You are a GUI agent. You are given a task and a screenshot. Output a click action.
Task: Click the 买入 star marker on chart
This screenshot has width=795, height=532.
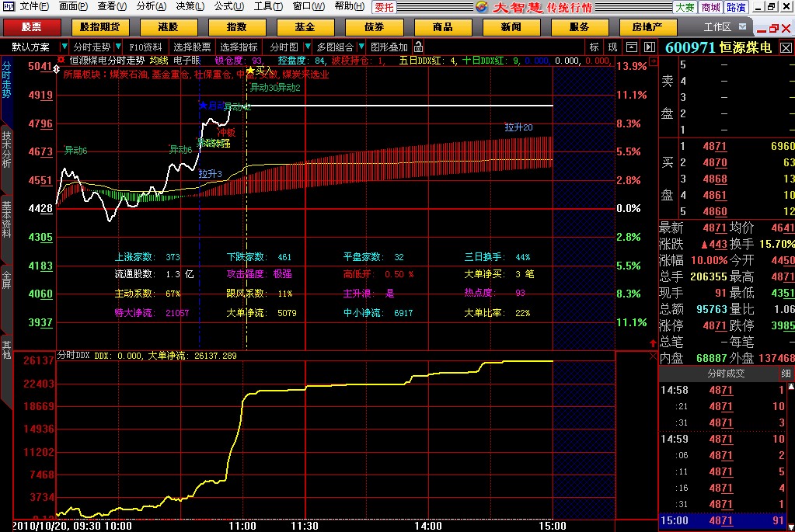(251, 71)
